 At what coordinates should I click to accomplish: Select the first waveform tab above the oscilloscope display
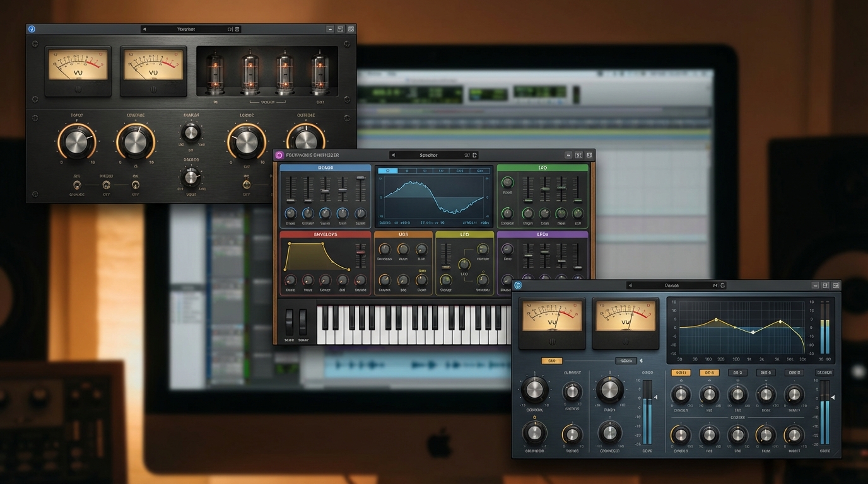coord(387,170)
